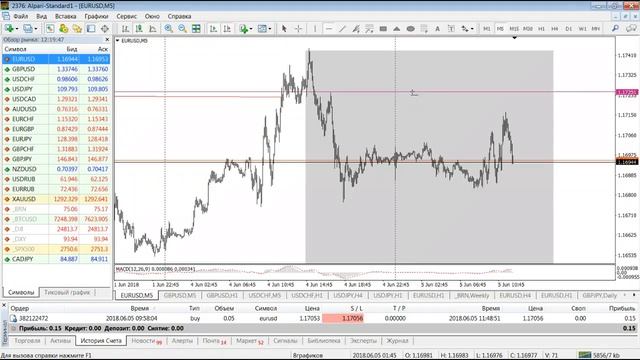Close the Market Watch panel
Image resolution: width=640 pixels, height=360 pixels.
click(107, 40)
